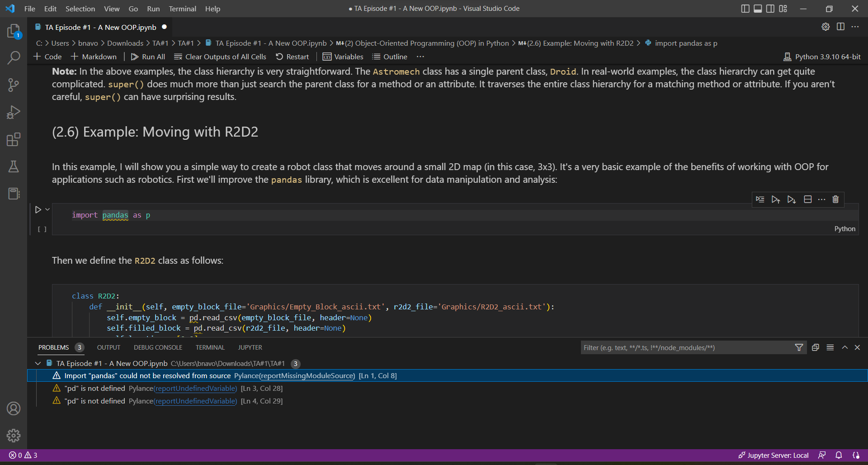Click Run All in notebook toolbar
This screenshot has height=465, width=868.
click(x=148, y=57)
